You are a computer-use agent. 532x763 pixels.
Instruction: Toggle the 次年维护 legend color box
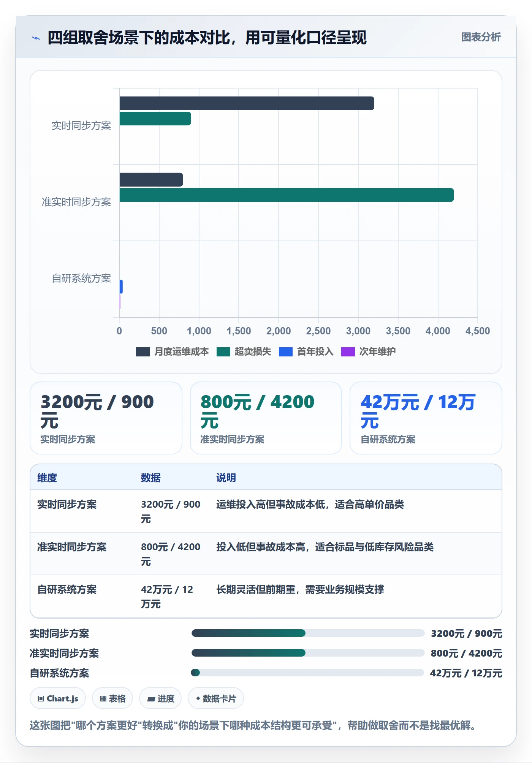pyautogui.click(x=348, y=352)
